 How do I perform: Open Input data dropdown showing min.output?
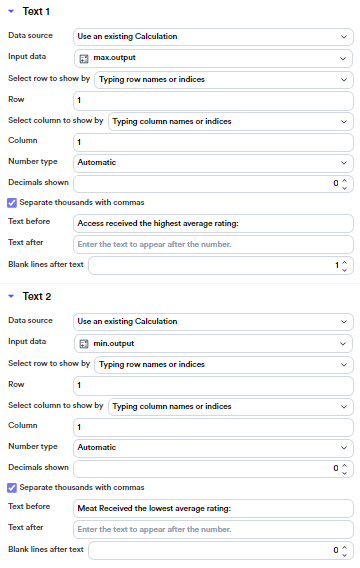click(213, 344)
